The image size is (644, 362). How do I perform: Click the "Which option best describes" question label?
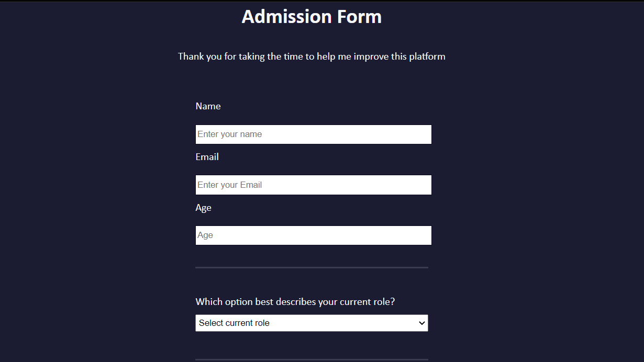(x=251, y=302)
